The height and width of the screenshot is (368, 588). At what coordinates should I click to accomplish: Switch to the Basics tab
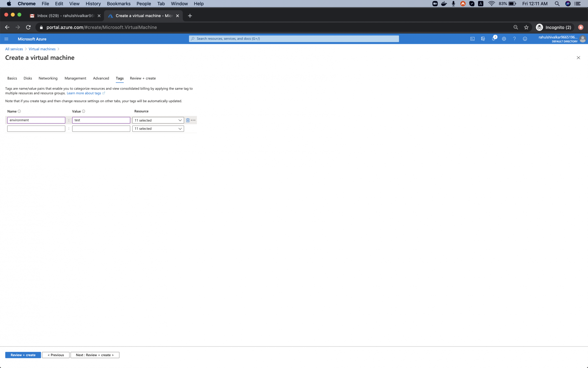pos(12,78)
